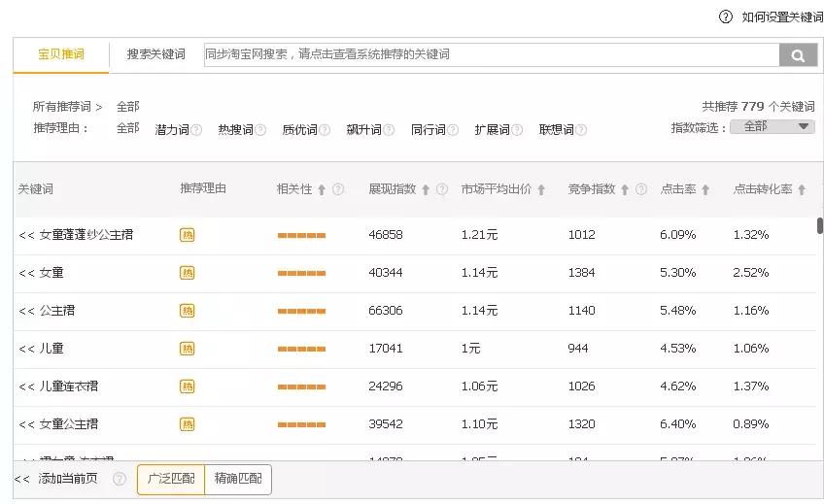Viewport: 824px width, 504px height.
Task: Click help icon beside 添加当前页
Action: click(x=120, y=479)
